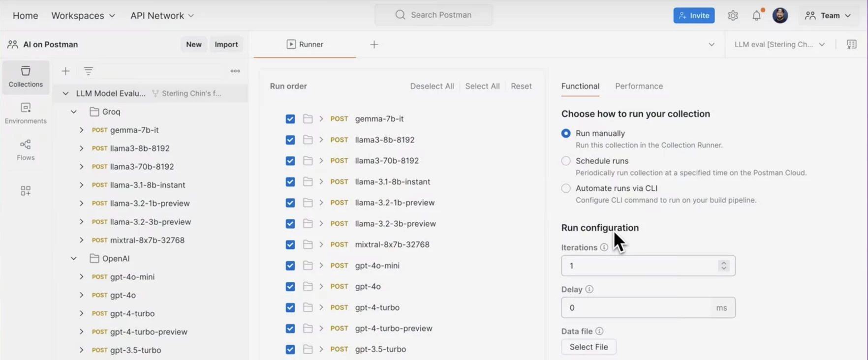Click the folder icon in mixtral-8x7b-32768 run row
Viewport: 868px width, 360px height.
(308, 244)
